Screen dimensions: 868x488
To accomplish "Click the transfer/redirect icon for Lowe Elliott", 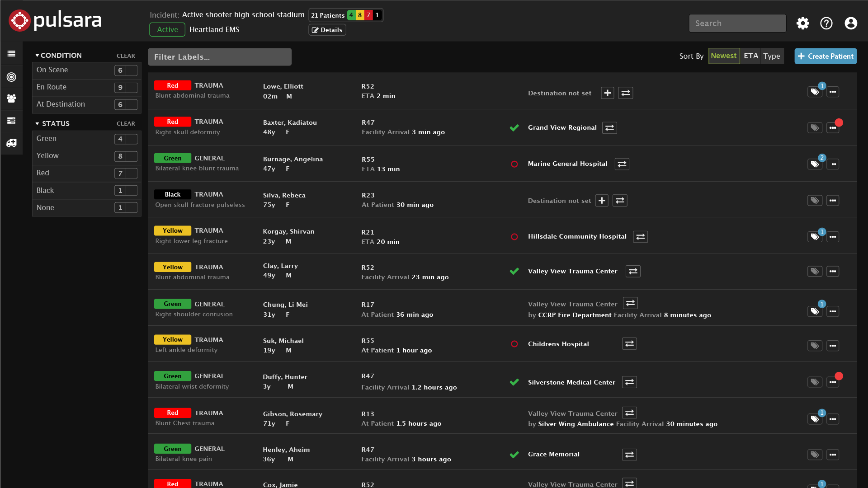I will pos(625,93).
